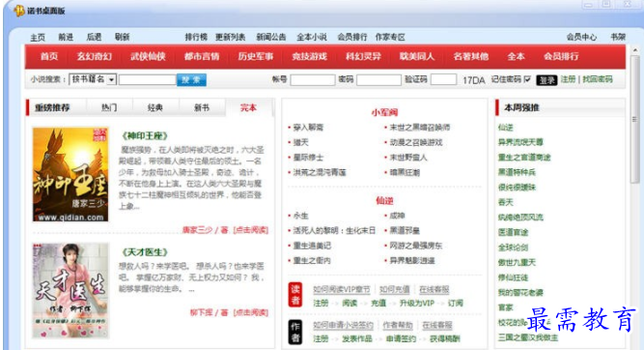Open 穿入聊斋 in the middle list

[308, 128]
